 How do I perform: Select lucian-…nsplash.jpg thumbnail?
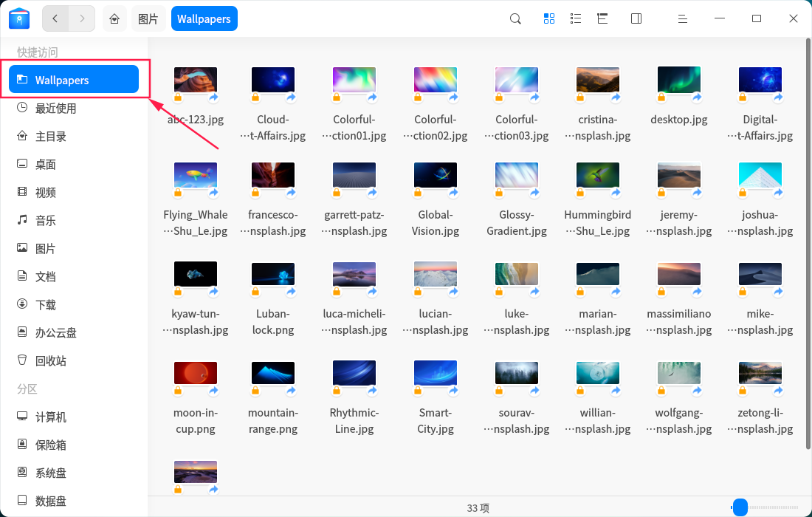436,273
